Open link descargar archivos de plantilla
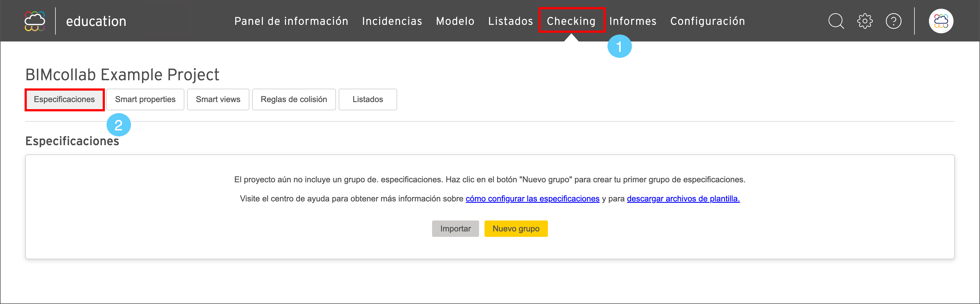The image size is (980, 304). point(683,199)
